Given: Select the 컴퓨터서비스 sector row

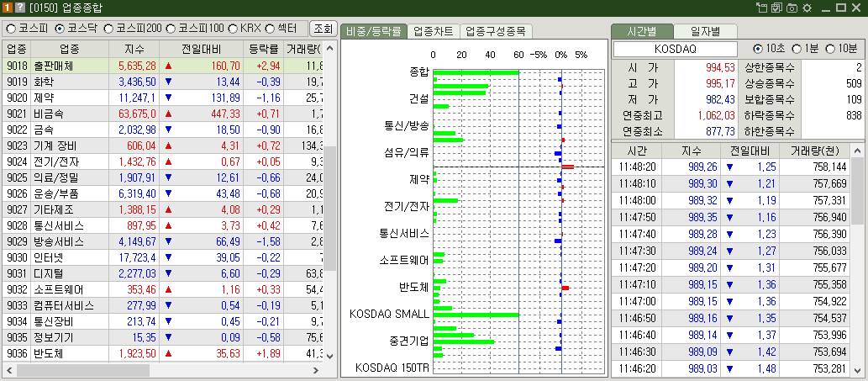Looking at the screenshot, I should (x=163, y=305).
